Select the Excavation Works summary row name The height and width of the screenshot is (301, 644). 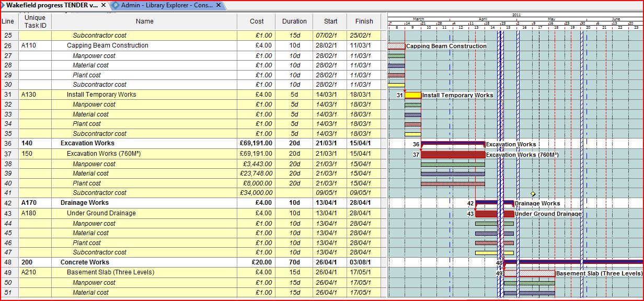point(87,143)
